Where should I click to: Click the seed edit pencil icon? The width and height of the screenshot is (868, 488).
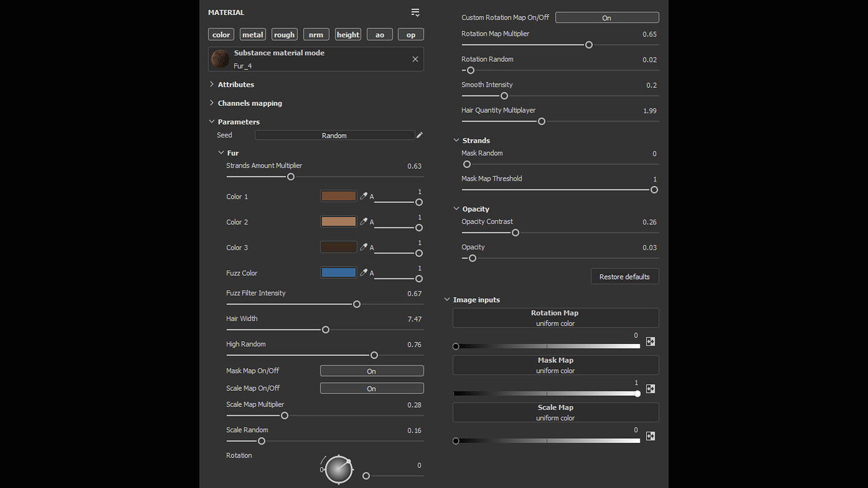(420, 135)
